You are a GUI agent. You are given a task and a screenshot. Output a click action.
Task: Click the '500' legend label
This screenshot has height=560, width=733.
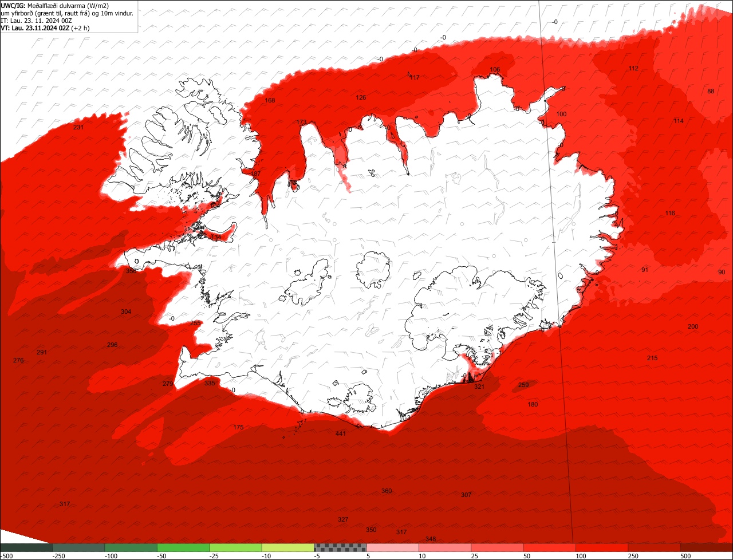(687, 556)
